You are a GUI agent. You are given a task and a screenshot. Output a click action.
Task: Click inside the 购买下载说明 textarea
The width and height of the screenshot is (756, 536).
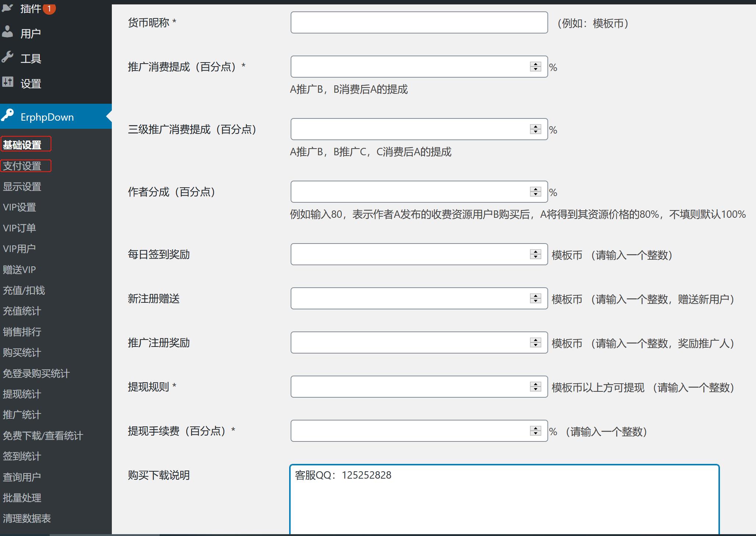[x=504, y=500]
